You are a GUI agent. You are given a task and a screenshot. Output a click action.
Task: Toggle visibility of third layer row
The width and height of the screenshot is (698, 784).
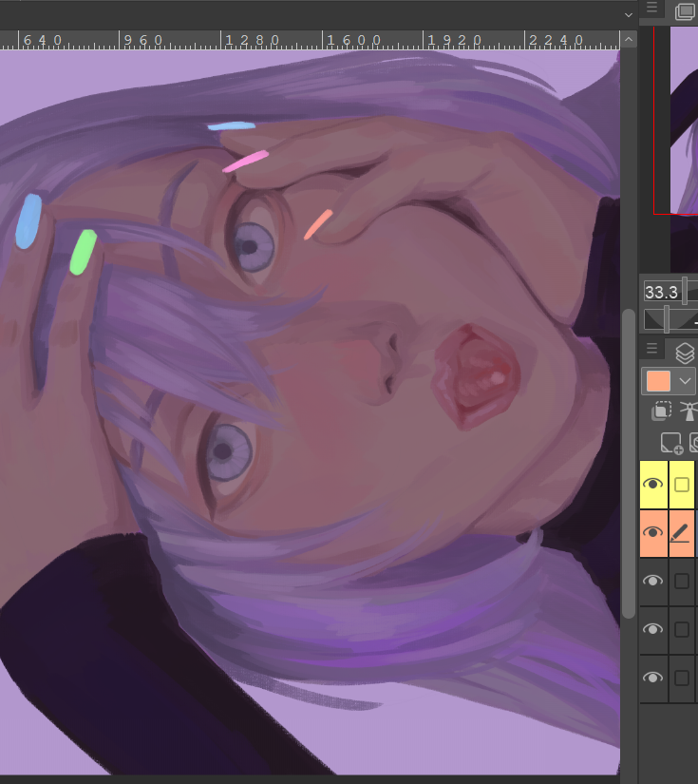653,581
